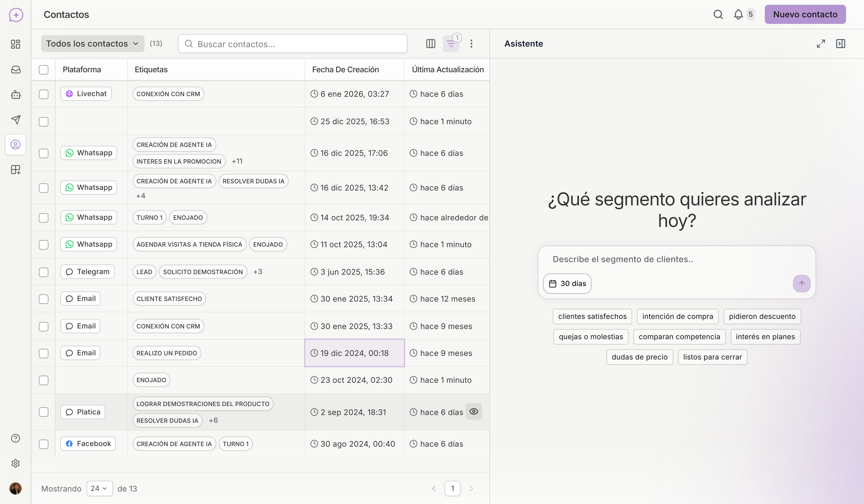Open the bot automation icon in sidebar

click(15, 95)
